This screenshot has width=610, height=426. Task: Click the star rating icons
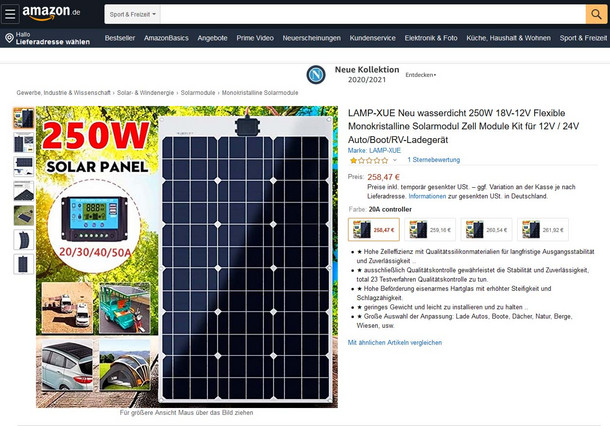click(367, 160)
